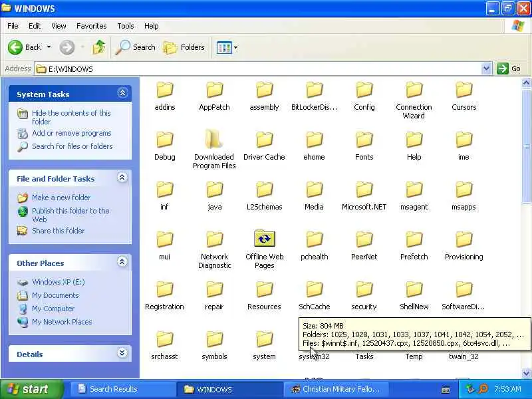Select the Driver Cache folder icon
The image size is (532, 399).
click(x=264, y=140)
